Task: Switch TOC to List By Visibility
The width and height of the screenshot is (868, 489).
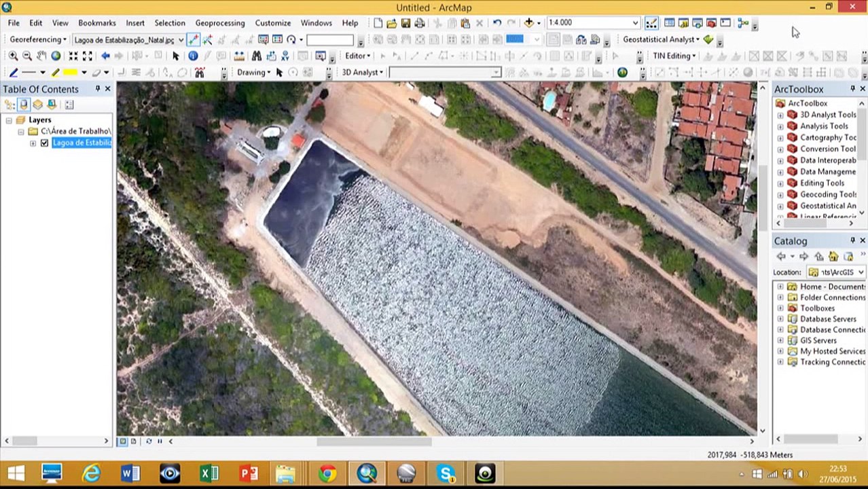Action: click(37, 105)
